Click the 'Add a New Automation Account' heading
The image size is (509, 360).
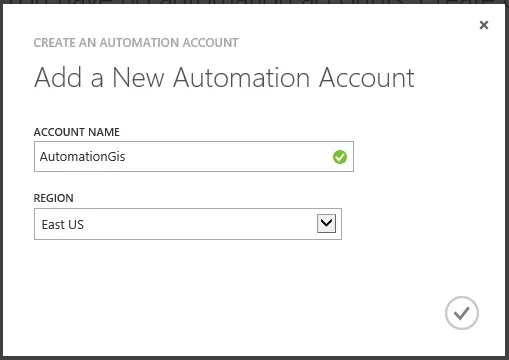tap(224, 78)
